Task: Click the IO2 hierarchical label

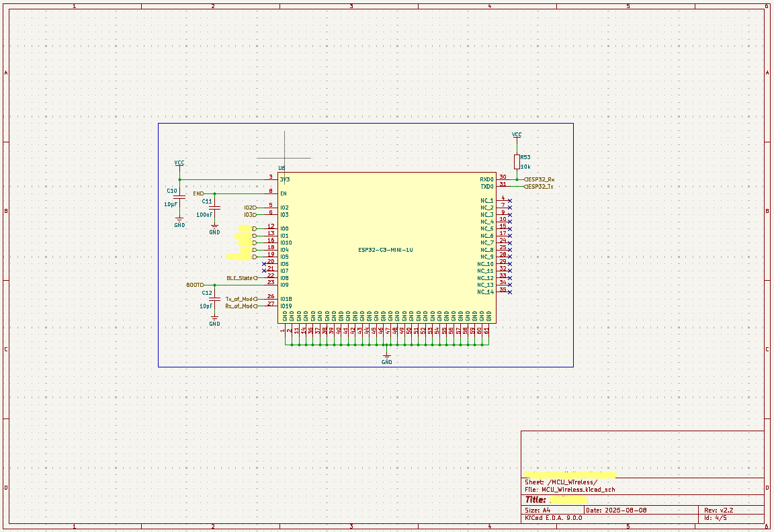Action: point(250,208)
